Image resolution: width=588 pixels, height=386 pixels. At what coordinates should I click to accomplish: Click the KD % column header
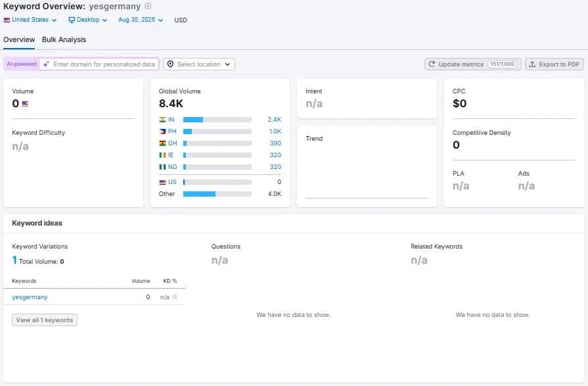pyautogui.click(x=170, y=281)
